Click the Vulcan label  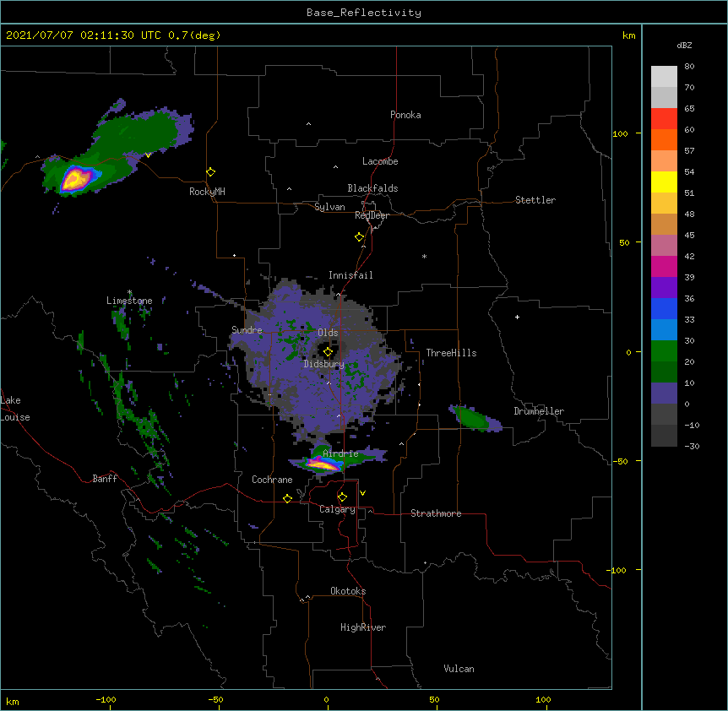point(459,669)
